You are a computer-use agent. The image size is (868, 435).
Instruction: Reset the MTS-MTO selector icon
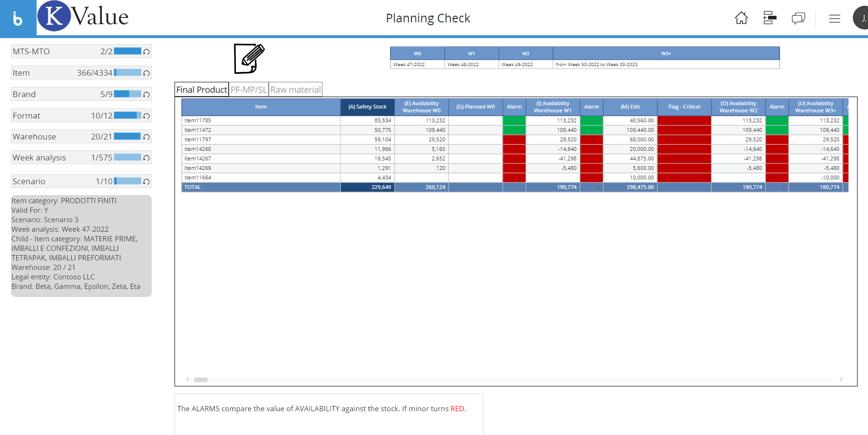146,51
